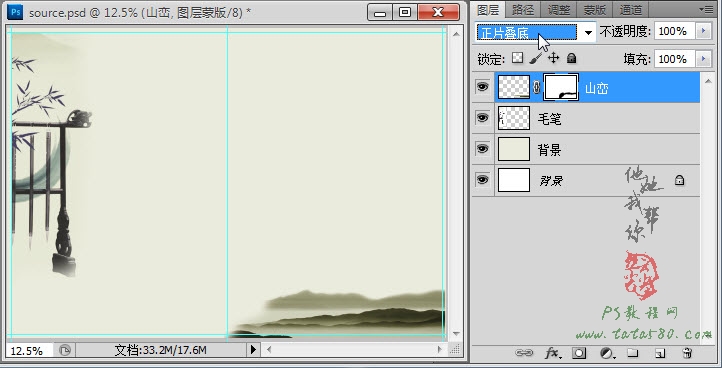722x368 pixels.
Task: Switch to the 图层 tab
Action: pyautogui.click(x=488, y=9)
